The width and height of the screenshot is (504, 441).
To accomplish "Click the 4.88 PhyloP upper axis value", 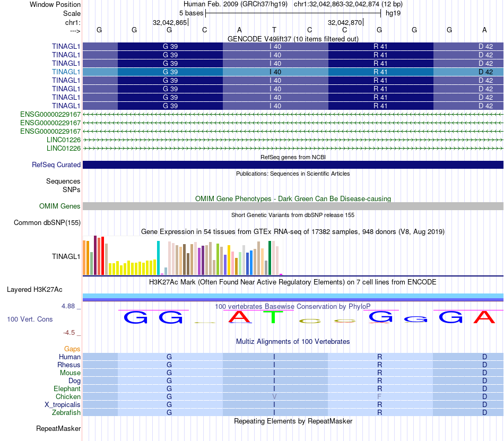I will pyautogui.click(x=68, y=306).
